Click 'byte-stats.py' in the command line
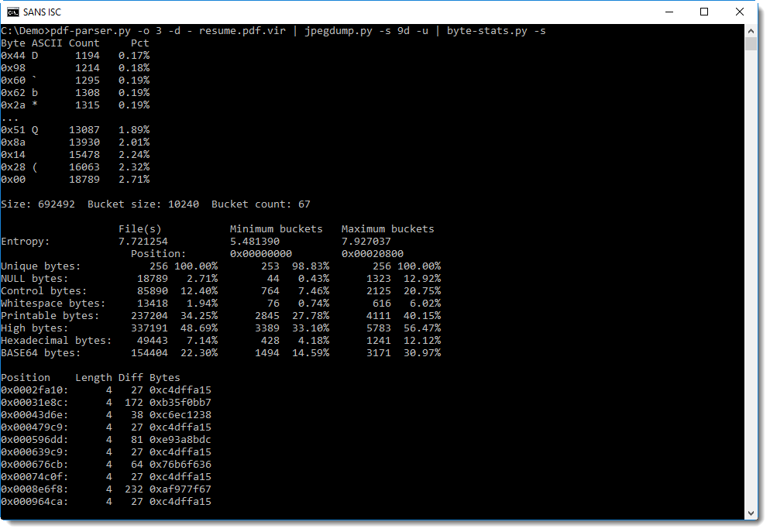770x532 pixels. 486,30
